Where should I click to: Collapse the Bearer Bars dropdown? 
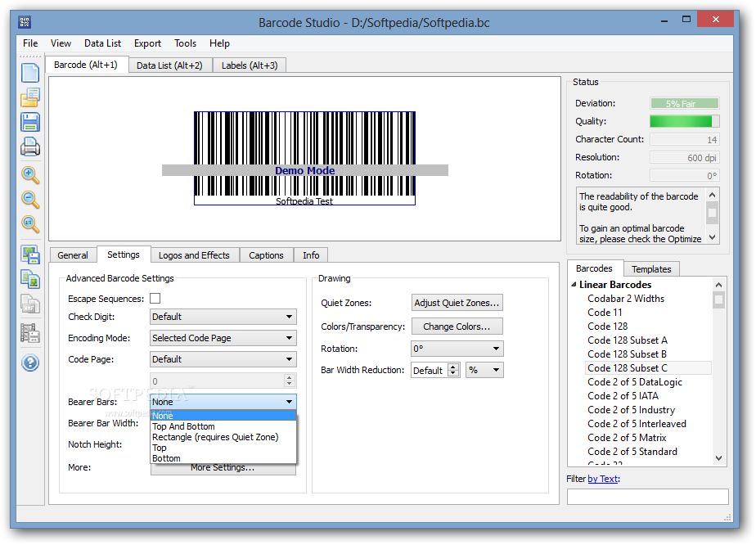click(223, 402)
